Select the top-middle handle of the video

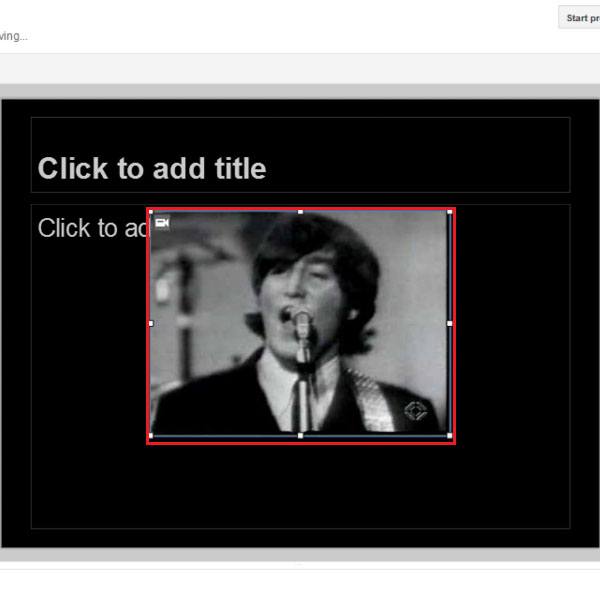tap(300, 212)
